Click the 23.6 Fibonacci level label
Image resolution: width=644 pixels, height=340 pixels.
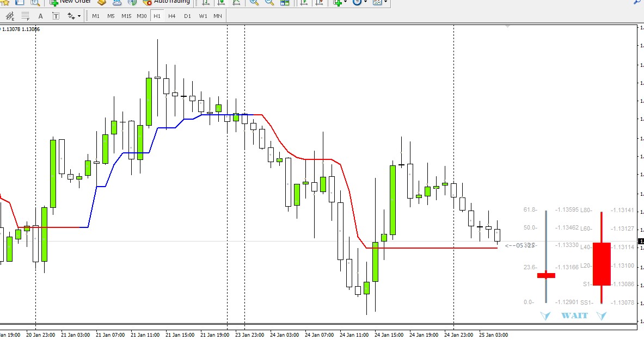[530, 267]
